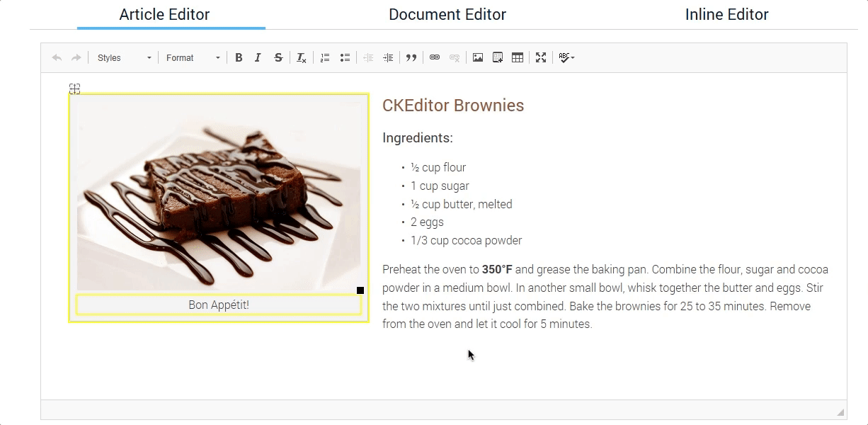Image resolution: width=868 pixels, height=425 pixels.
Task: Click the Insert Table icon
Action: point(518,58)
